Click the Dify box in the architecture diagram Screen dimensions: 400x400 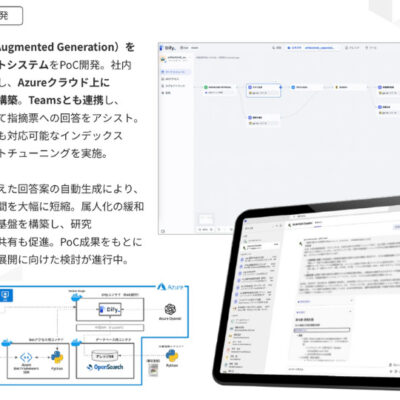[x=110, y=310]
